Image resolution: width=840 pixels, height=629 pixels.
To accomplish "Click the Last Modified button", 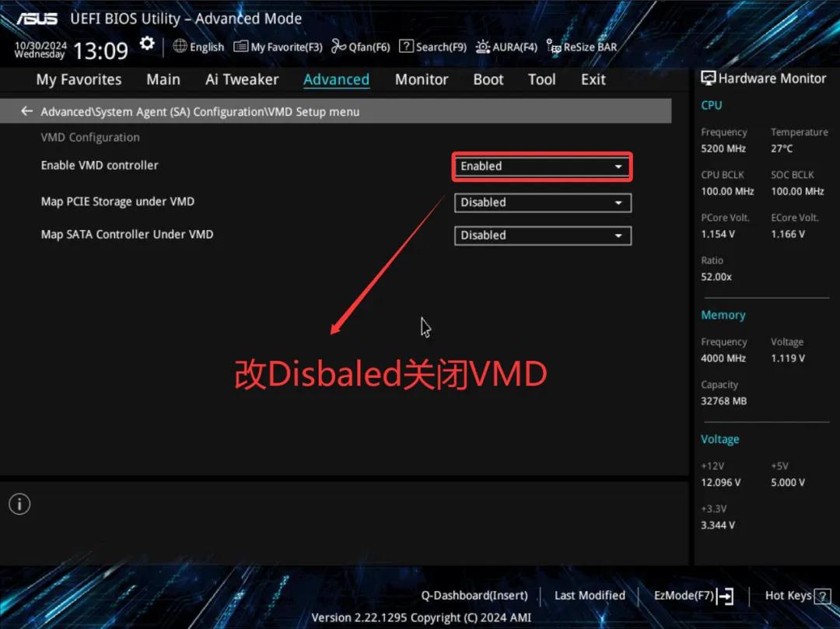I will click(590, 596).
